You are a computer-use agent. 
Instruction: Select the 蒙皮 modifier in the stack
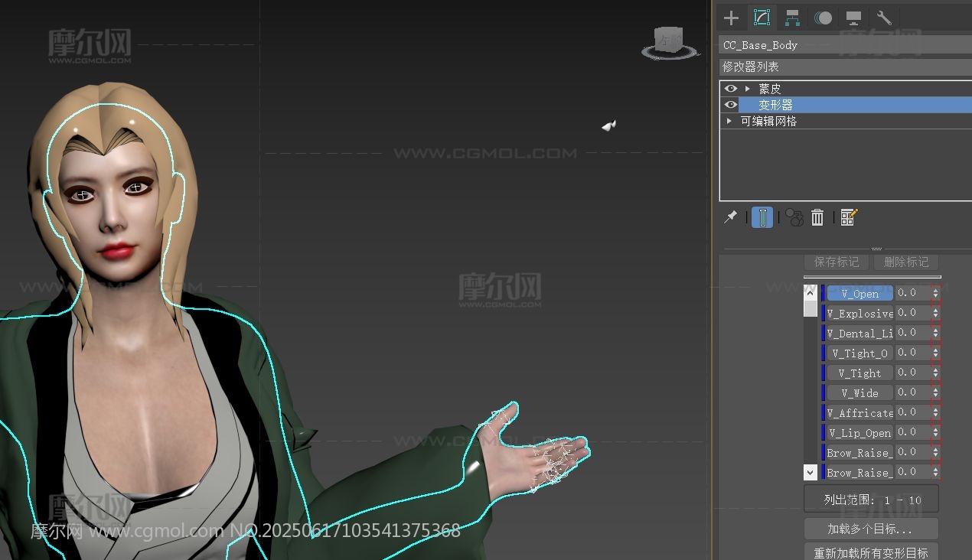pos(769,89)
